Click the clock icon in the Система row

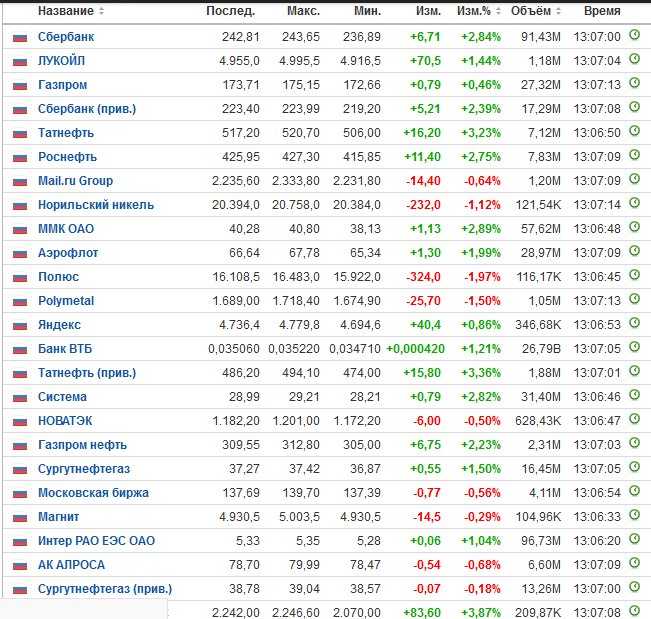634,394
